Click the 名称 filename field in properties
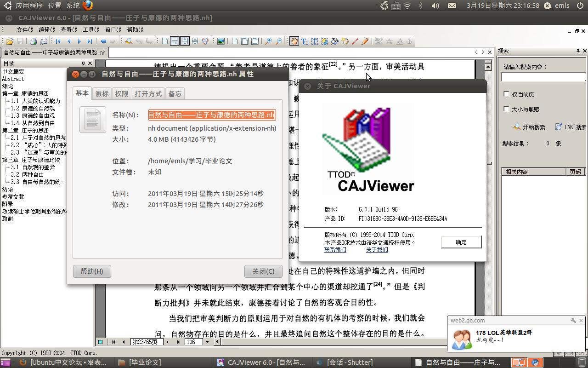Viewport: 588px width, 368px height. point(212,115)
